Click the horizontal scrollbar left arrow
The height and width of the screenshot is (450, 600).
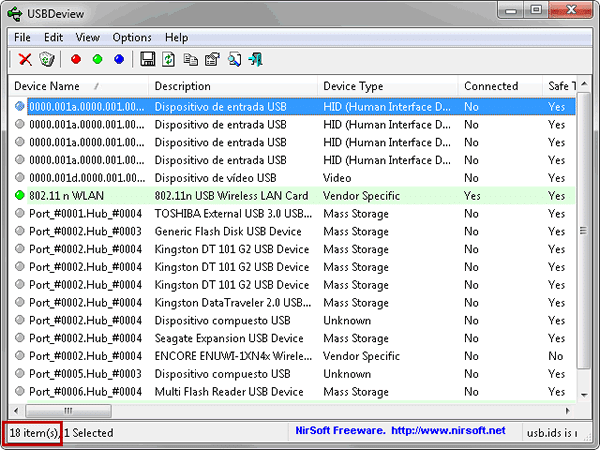tap(16, 411)
